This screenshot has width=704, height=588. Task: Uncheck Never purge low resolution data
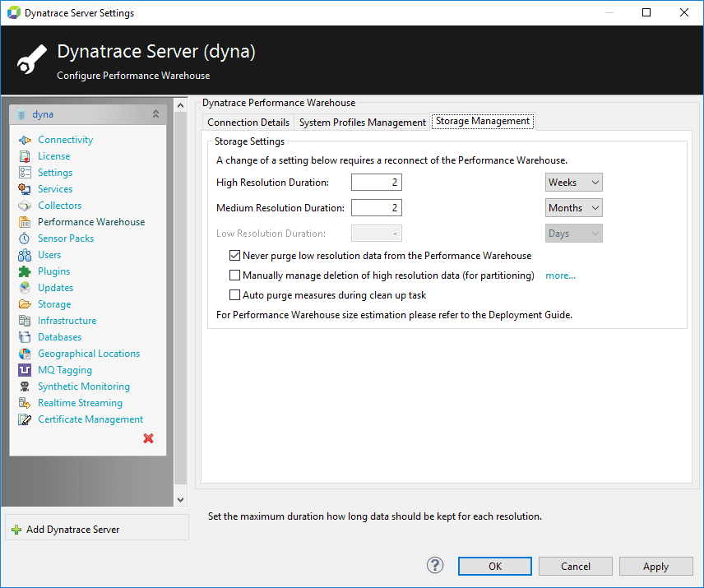234,256
